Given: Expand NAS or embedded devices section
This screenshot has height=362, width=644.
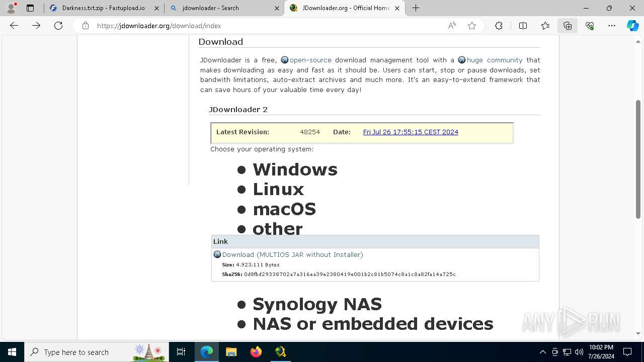Looking at the screenshot, I should 373,324.
